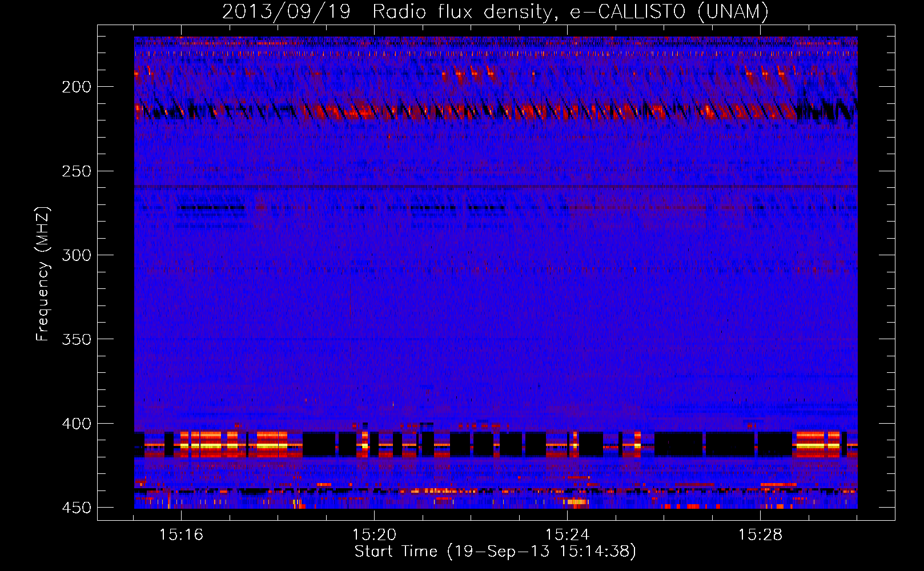Viewport: 924px width, 571px height.
Task: Click the 15:16 time tick label
Action: click(x=181, y=535)
